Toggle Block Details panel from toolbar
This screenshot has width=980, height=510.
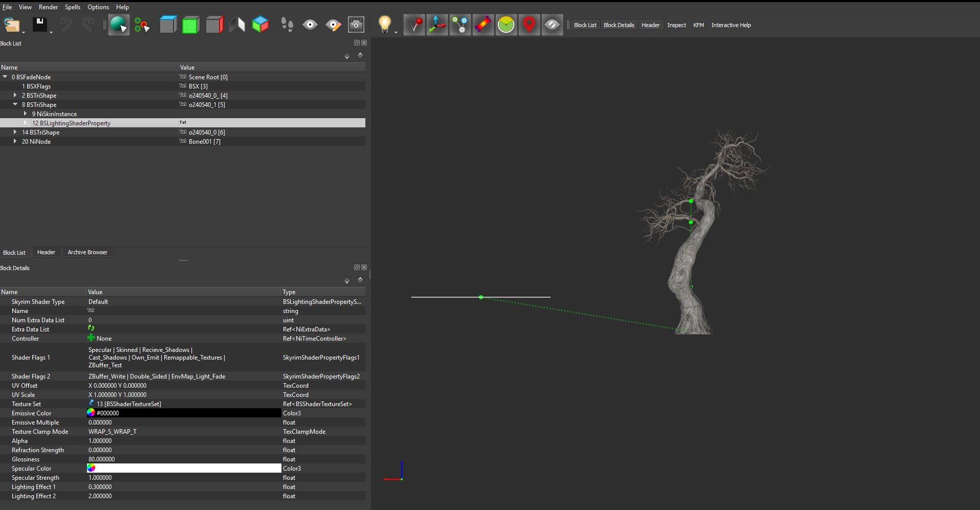pos(619,25)
